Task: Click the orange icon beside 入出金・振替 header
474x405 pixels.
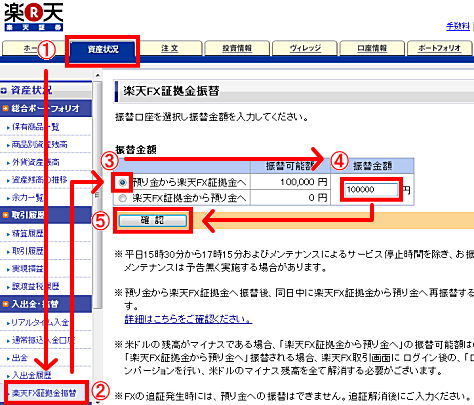Action: point(5,304)
